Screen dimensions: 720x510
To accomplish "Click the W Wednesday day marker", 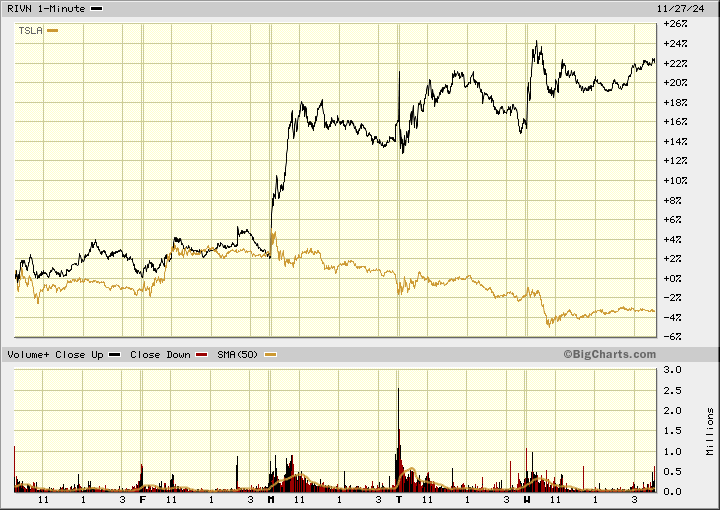I will click(x=527, y=499).
